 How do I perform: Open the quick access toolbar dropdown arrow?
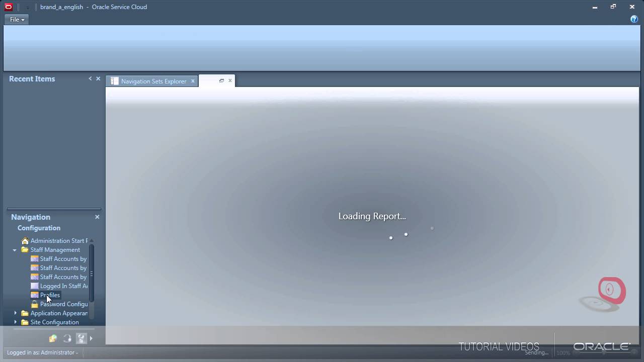coord(27,8)
